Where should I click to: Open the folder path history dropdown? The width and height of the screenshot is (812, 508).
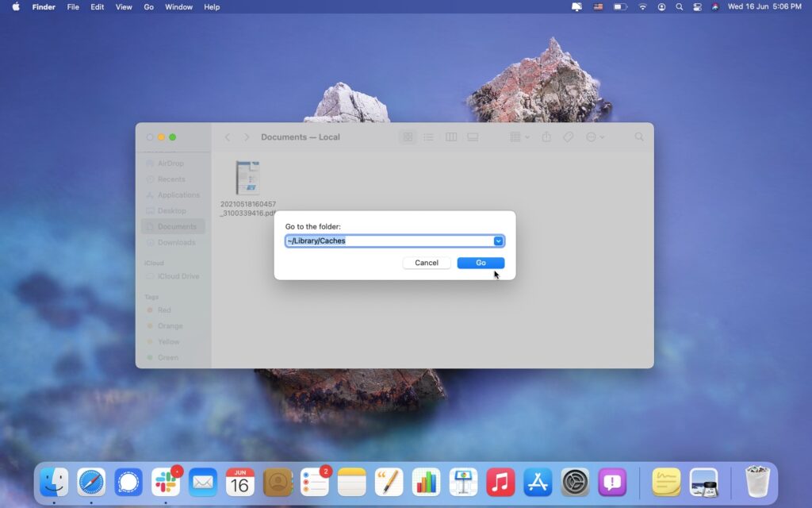pyautogui.click(x=498, y=241)
